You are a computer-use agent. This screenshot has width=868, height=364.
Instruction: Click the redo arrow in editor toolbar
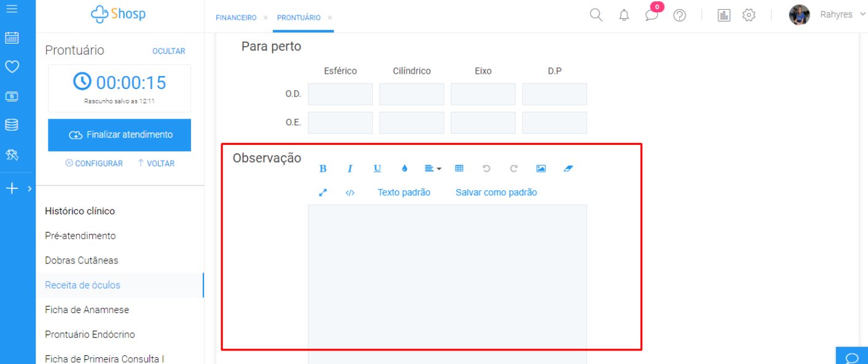point(514,169)
